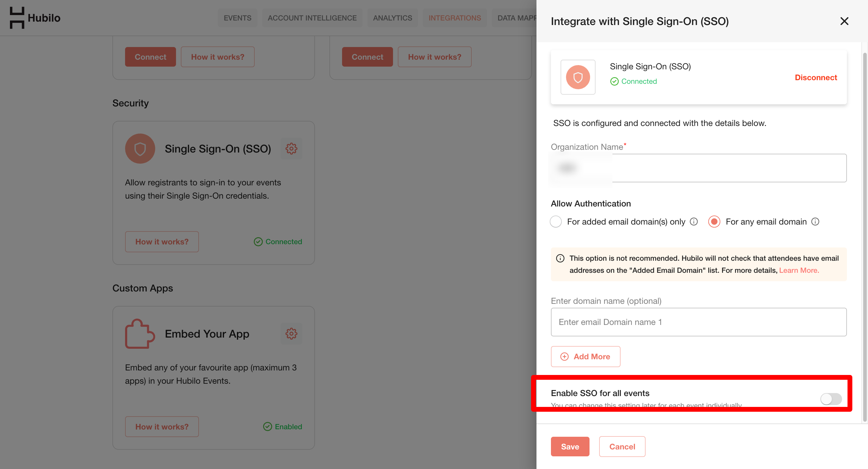This screenshot has height=469, width=868.
Task: Open the Events tab
Action: (237, 18)
